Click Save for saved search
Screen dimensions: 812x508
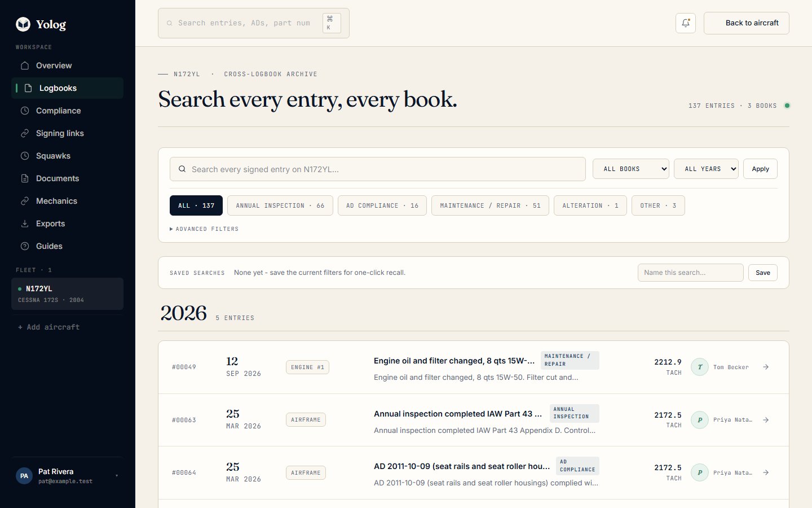[x=763, y=273]
